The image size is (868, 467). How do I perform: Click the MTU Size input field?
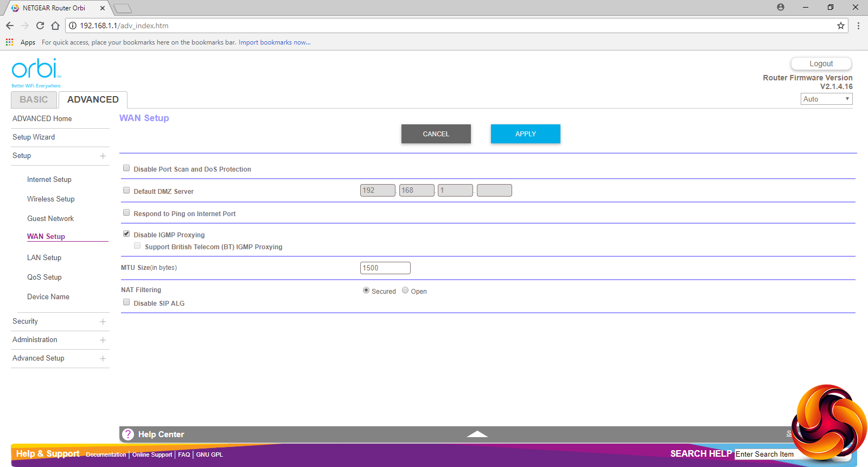pos(385,268)
